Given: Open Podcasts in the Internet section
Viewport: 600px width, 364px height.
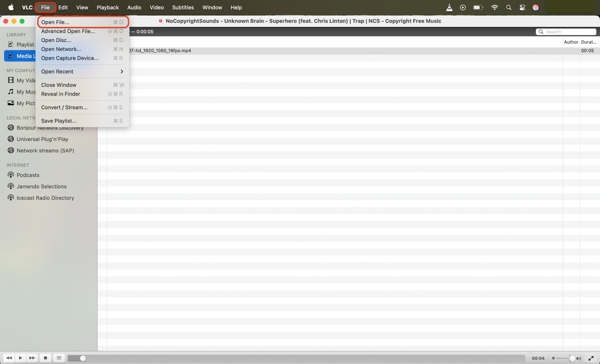Looking at the screenshot, I should [x=28, y=175].
